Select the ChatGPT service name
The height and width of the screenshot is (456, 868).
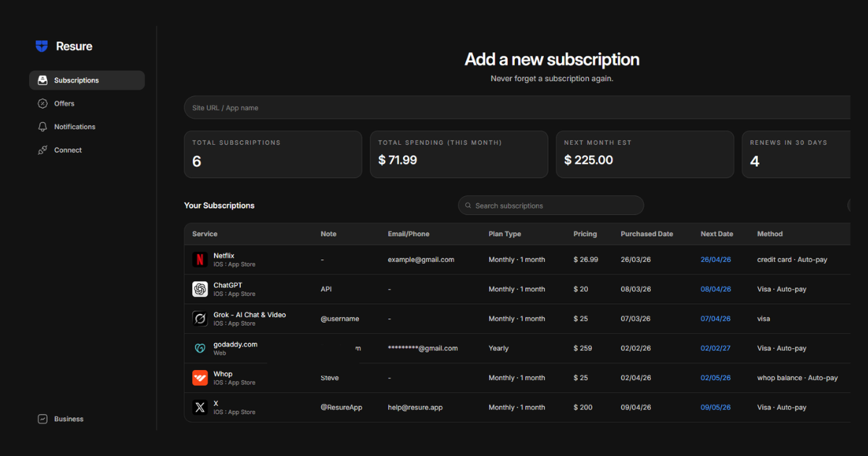pyautogui.click(x=228, y=285)
